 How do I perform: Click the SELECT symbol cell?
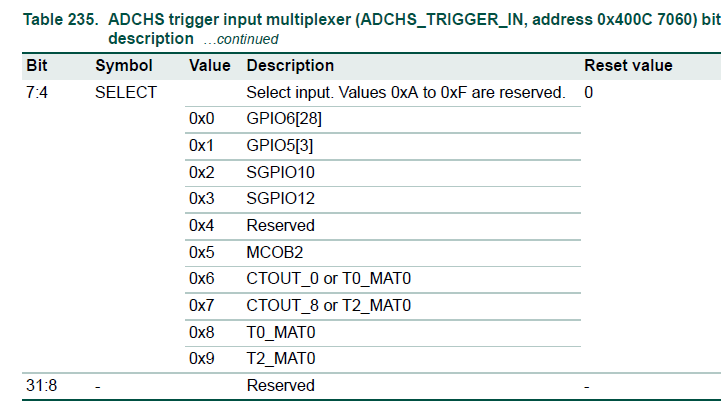click(125, 93)
